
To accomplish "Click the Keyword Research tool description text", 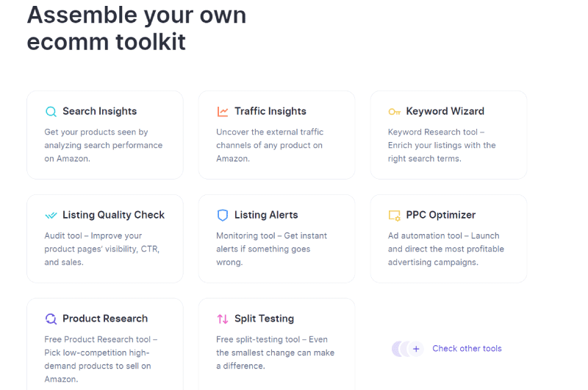I will point(442,145).
